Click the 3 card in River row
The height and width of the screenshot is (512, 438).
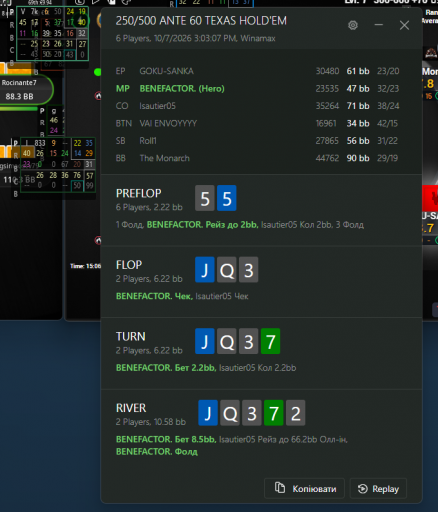coord(252,413)
